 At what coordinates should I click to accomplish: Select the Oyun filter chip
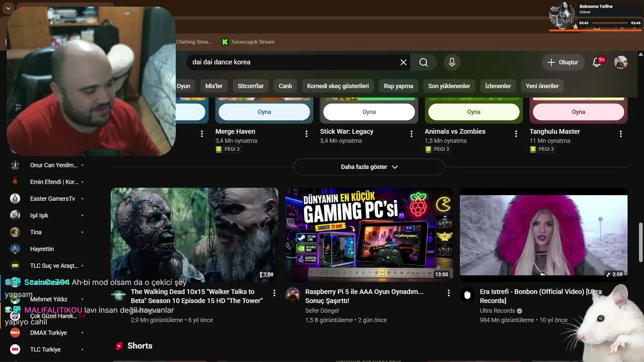point(184,86)
